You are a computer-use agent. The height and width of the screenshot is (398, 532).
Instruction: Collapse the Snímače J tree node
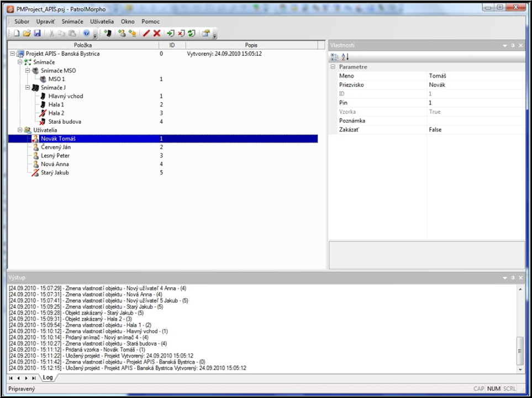28,88
